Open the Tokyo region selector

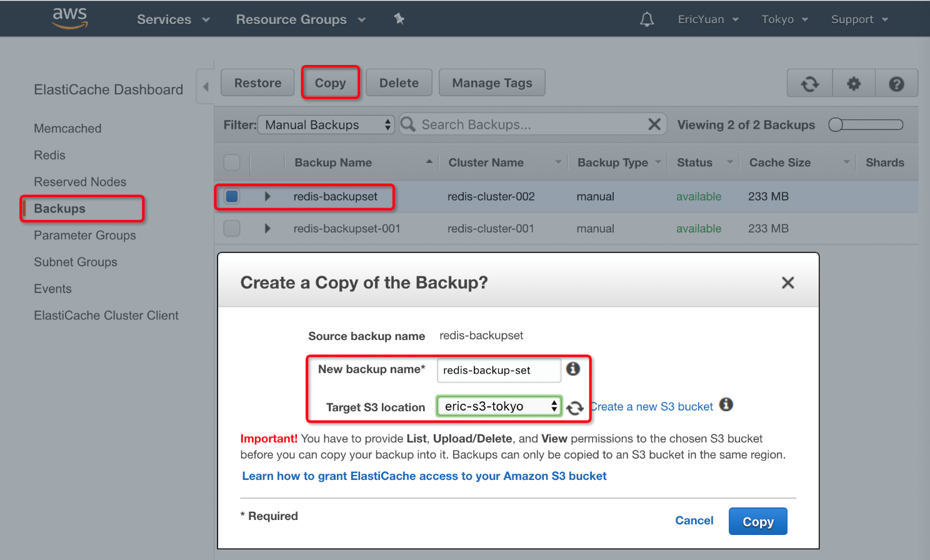point(784,19)
